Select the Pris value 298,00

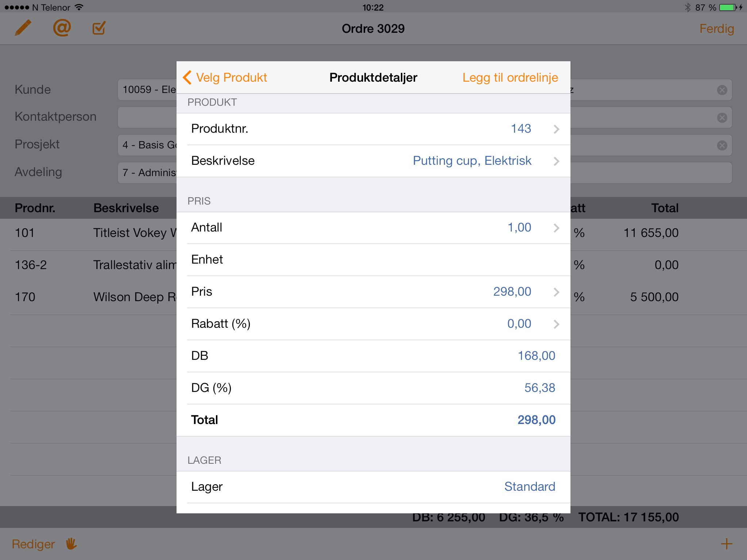coord(512,292)
